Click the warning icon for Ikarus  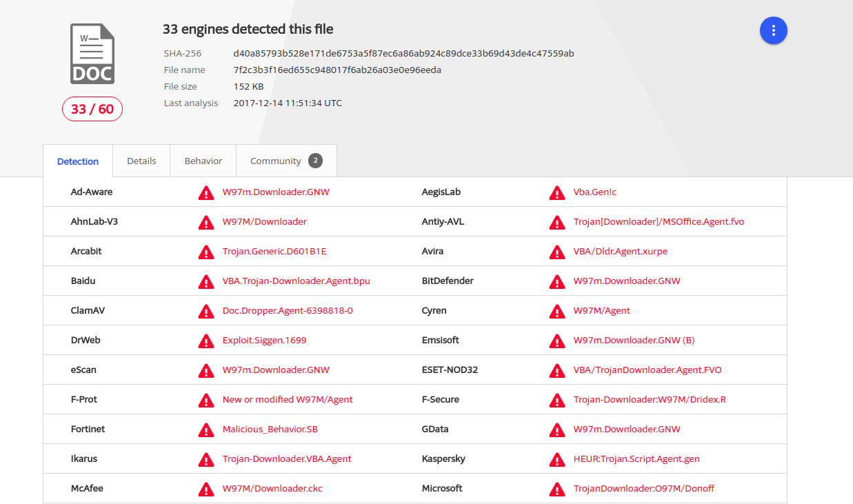pos(206,459)
